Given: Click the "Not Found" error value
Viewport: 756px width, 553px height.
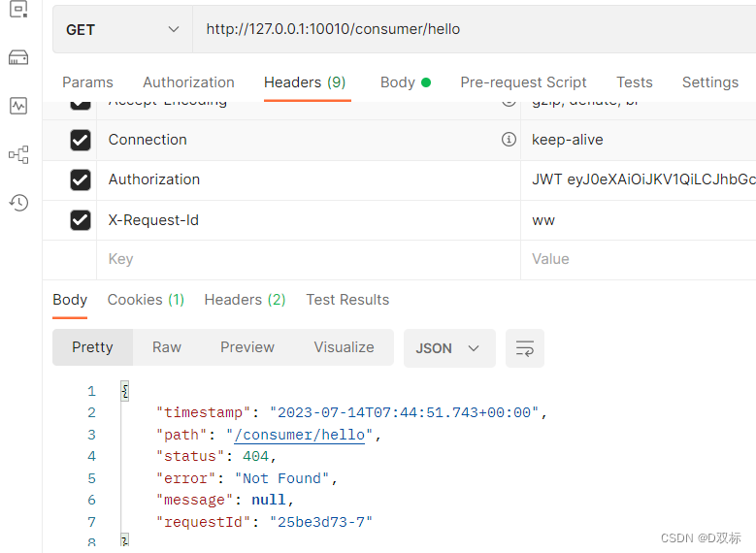Looking at the screenshot, I should pyautogui.click(x=281, y=478).
